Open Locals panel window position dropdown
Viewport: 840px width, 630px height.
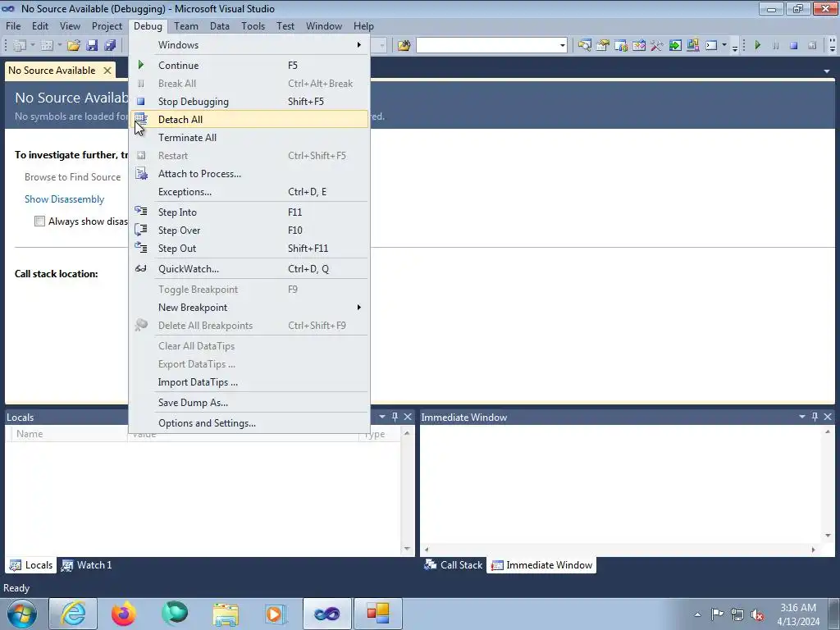pyautogui.click(x=382, y=417)
